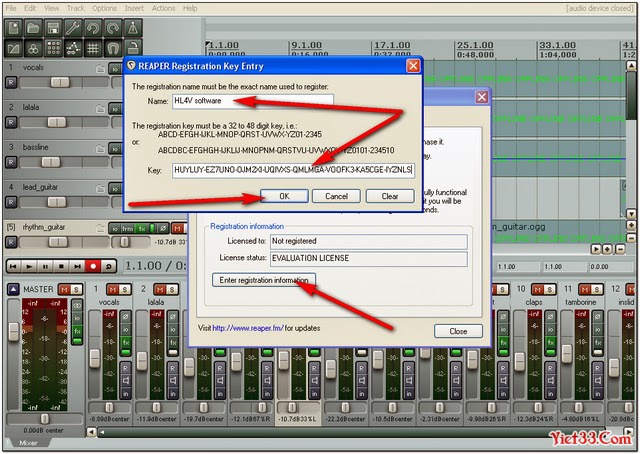Switch to the Mixer tab
Image resolution: width=640 pixels, height=454 pixels.
coord(29,443)
